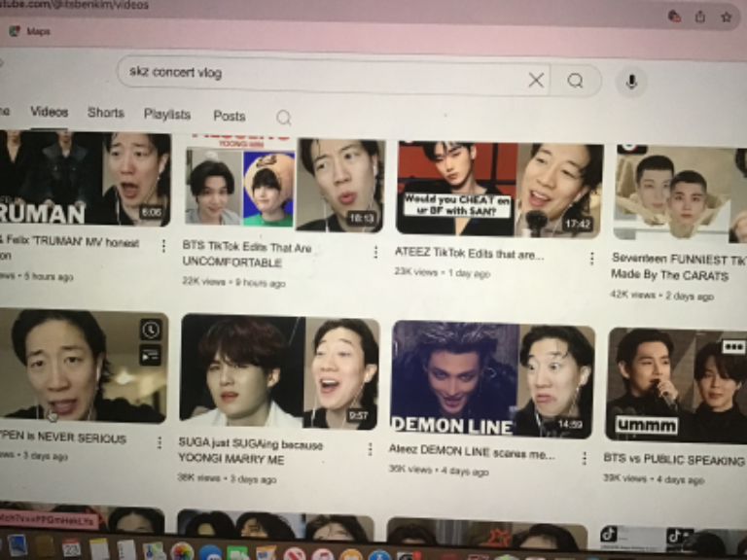Open the Maps app in the dock
The height and width of the screenshot is (560, 747).
click(x=154, y=551)
